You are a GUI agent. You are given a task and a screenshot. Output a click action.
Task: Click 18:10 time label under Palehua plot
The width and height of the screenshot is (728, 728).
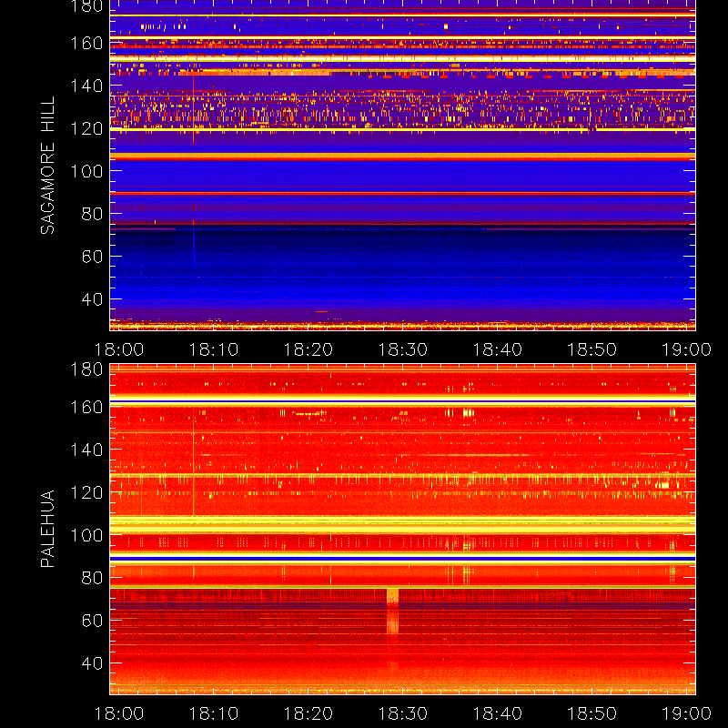[214, 713]
